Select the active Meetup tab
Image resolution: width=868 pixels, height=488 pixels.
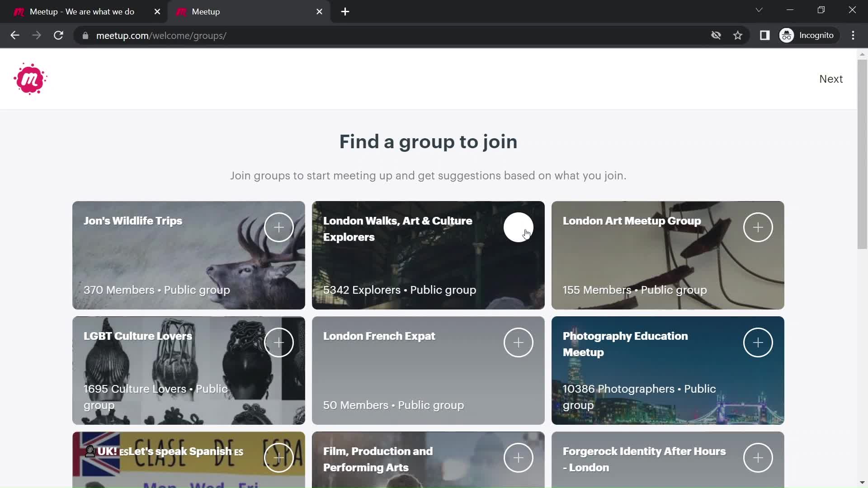(249, 12)
